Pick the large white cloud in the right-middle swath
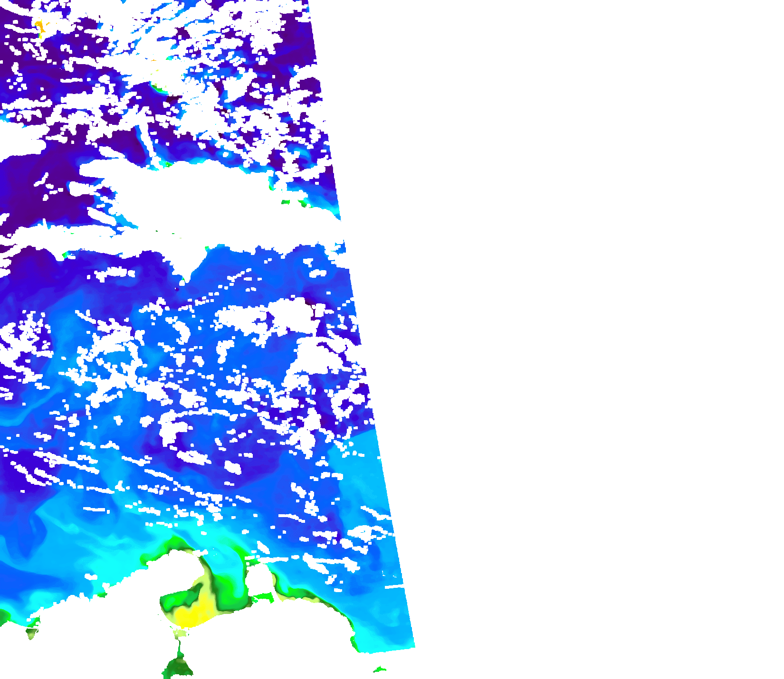784x679 pixels. coord(314,361)
